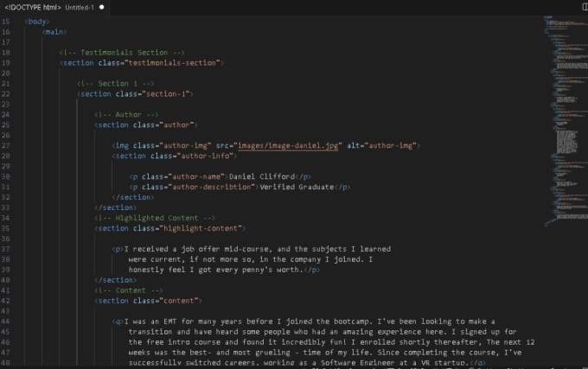
Task: Place cursor on the opening main tag
Action: (54, 32)
